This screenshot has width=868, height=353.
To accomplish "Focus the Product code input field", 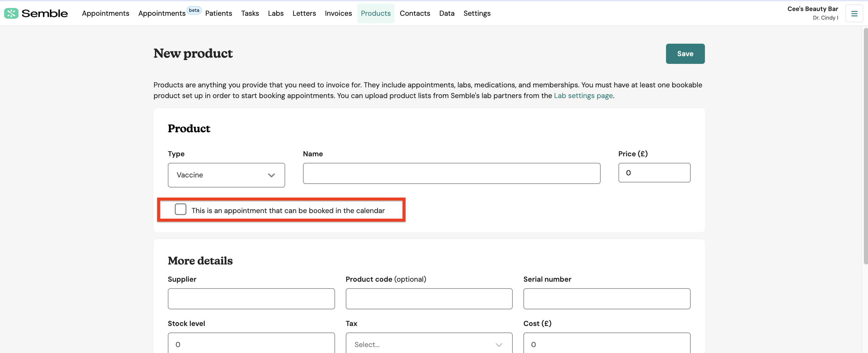I will pos(429,299).
